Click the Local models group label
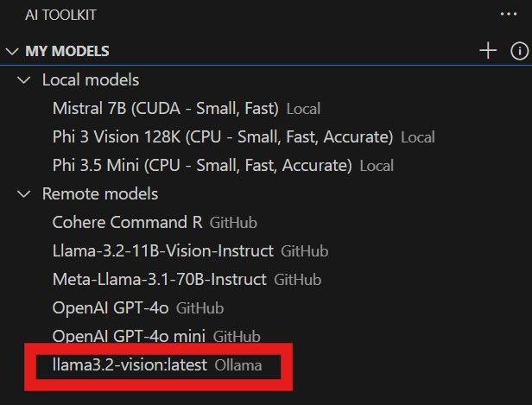 coord(91,80)
